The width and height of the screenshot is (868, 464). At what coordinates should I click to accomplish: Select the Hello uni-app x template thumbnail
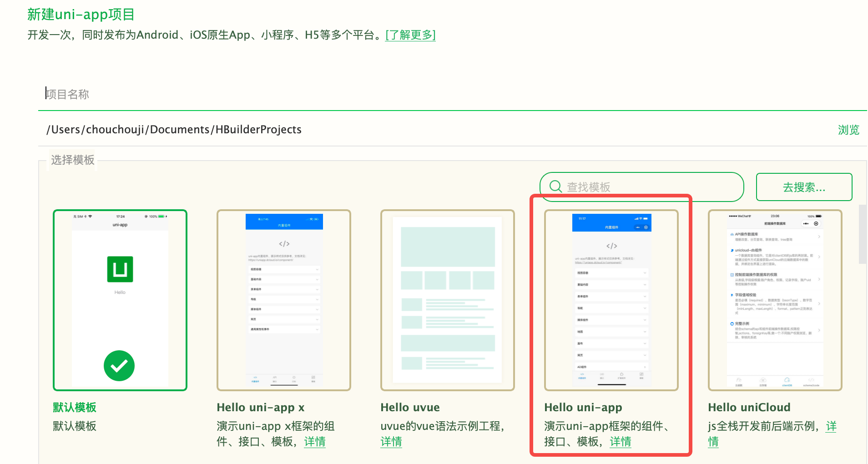(x=284, y=300)
